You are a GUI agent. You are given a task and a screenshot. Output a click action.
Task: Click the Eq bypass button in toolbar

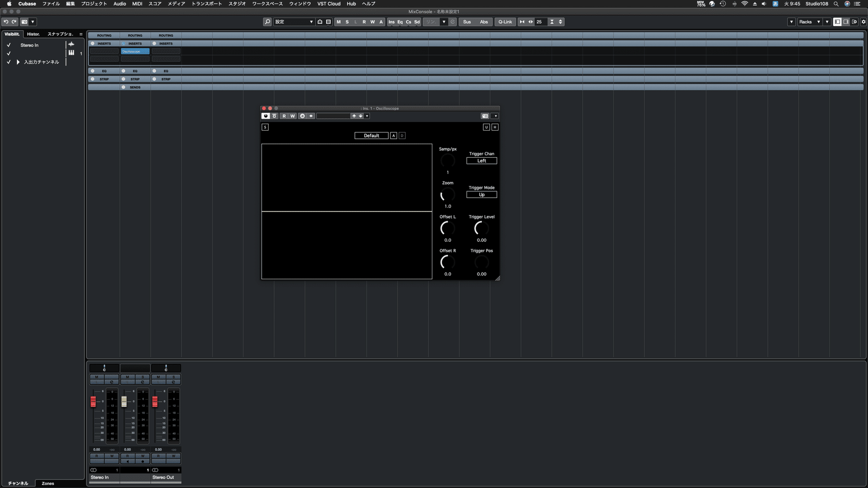pos(400,22)
